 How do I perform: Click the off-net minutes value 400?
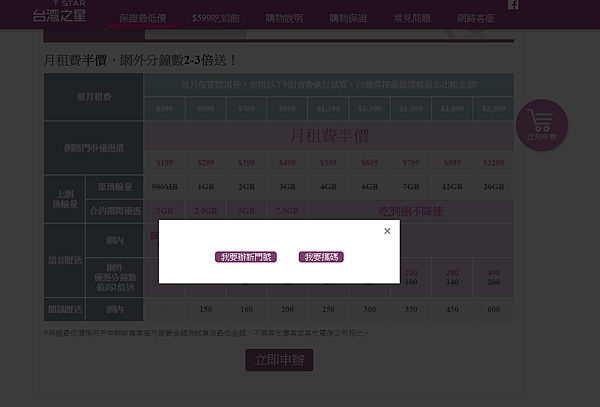493,273
